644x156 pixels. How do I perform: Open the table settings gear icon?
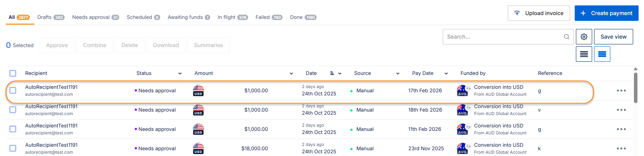[584, 37]
